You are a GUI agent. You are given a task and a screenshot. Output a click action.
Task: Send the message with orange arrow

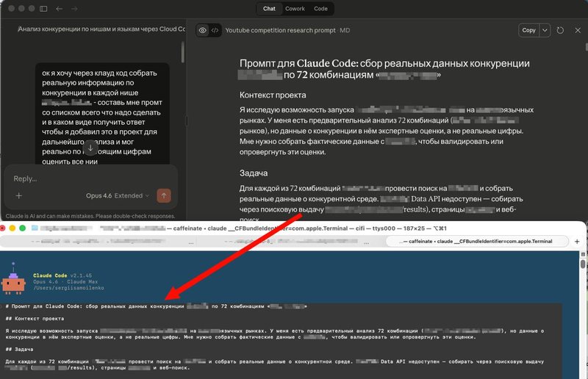pos(164,195)
